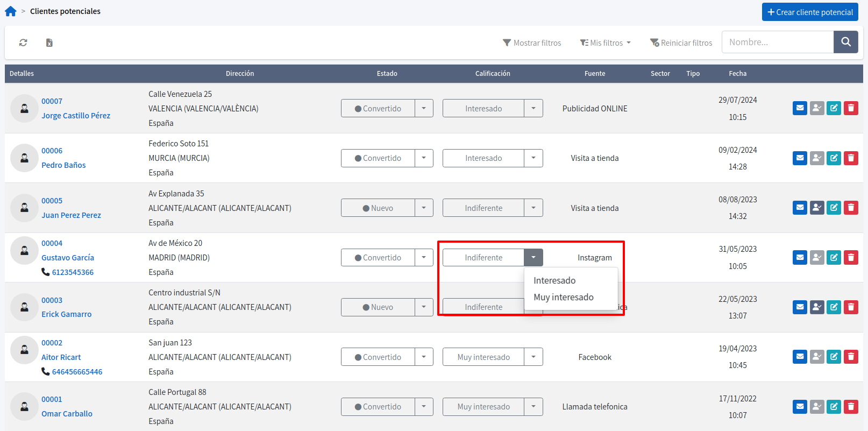
Task: Edit lead Gustavo García
Action: (x=834, y=258)
